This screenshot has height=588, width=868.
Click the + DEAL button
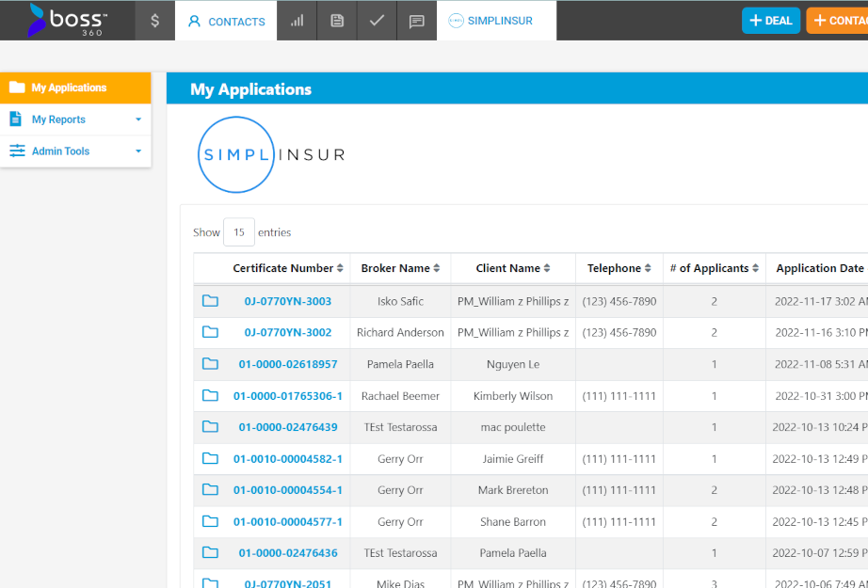[771, 21]
